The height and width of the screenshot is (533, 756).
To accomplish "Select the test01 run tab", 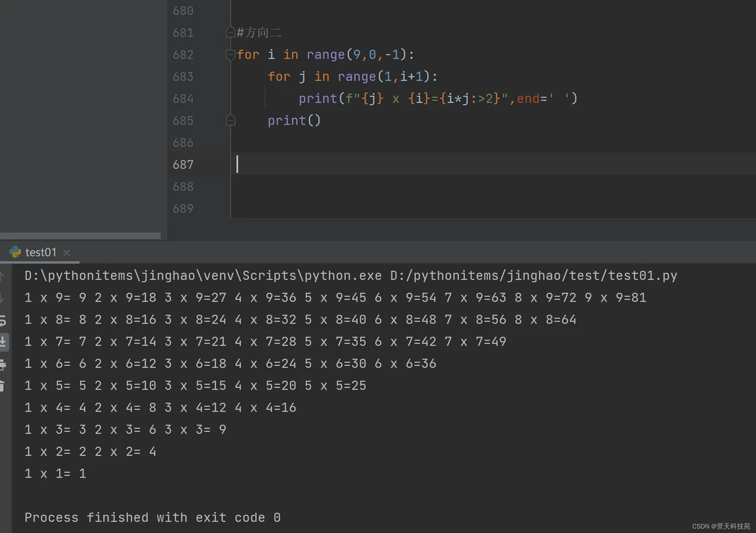I will [40, 252].
